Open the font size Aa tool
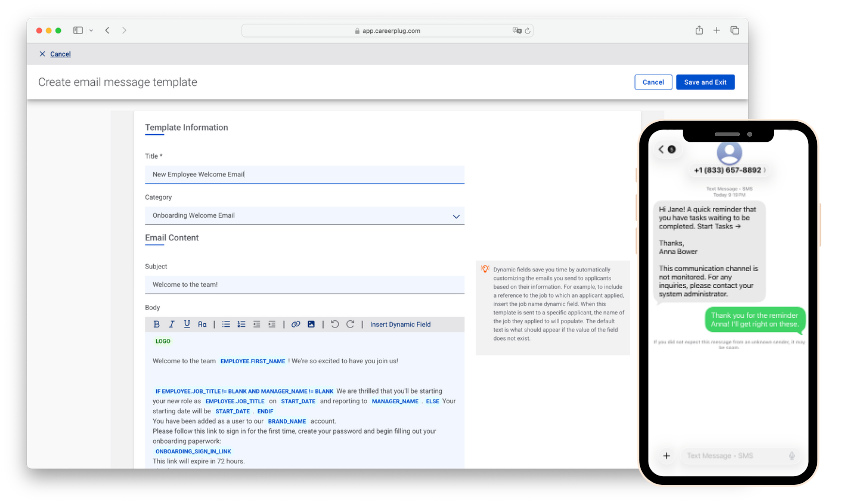 [202, 324]
